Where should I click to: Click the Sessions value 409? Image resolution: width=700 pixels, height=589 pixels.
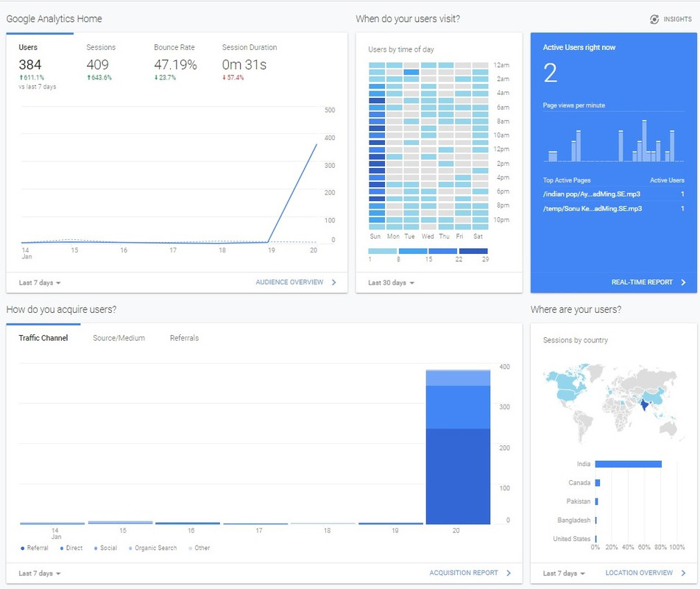[x=97, y=65]
